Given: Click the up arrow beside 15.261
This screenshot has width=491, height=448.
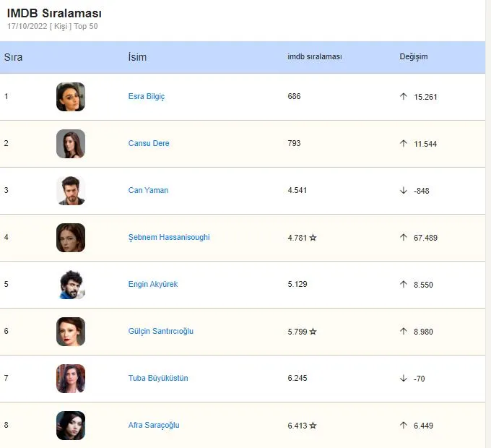Looking at the screenshot, I should [x=404, y=97].
